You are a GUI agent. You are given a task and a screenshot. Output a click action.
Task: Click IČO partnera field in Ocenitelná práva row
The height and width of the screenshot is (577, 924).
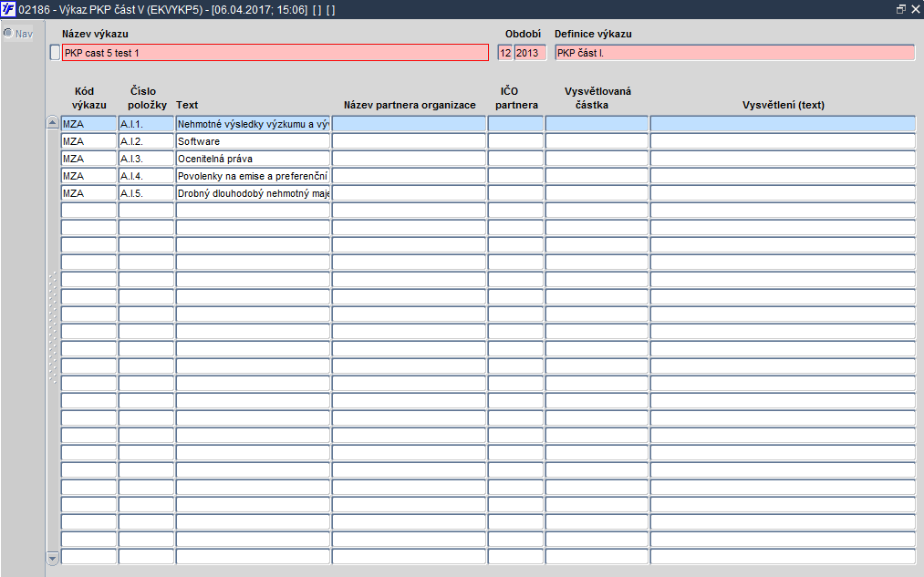click(x=515, y=159)
